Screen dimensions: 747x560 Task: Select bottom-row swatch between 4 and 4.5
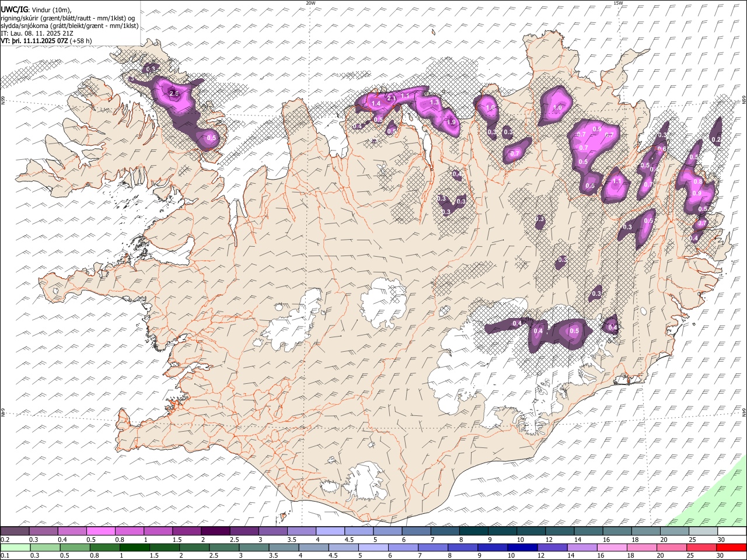(314, 547)
